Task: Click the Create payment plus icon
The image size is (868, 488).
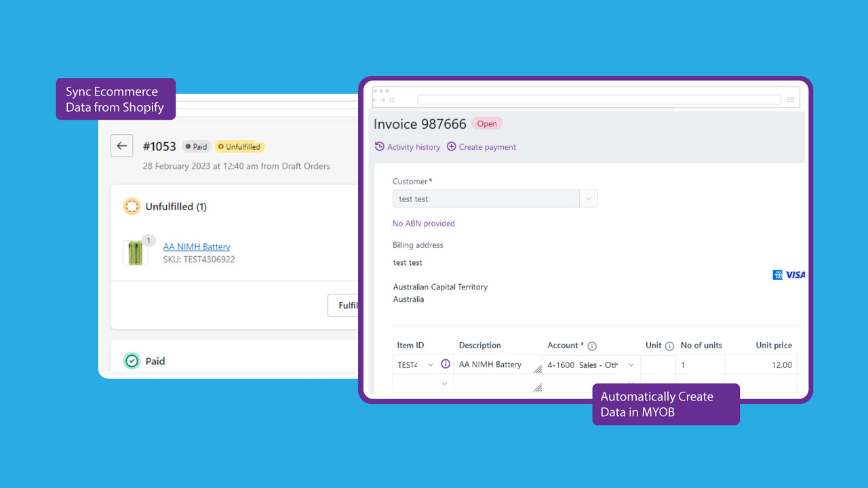Action: pos(452,146)
